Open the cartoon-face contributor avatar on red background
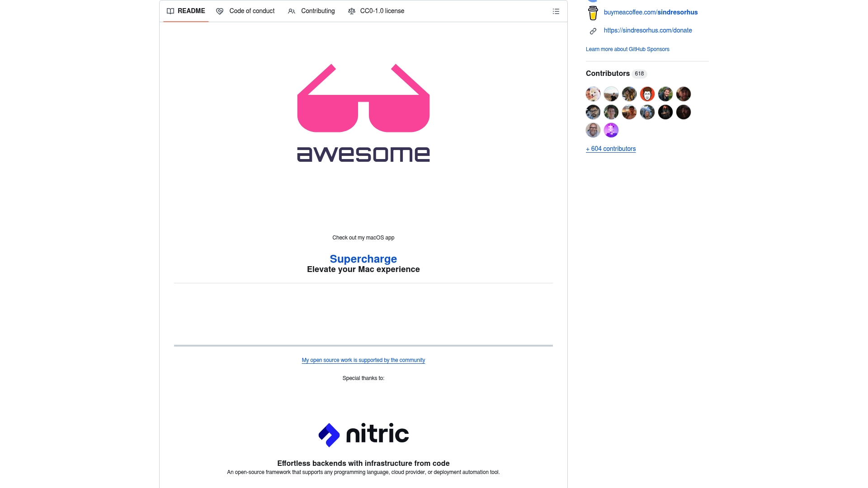Image resolution: width=868 pixels, height=488 pixels. 647,94
